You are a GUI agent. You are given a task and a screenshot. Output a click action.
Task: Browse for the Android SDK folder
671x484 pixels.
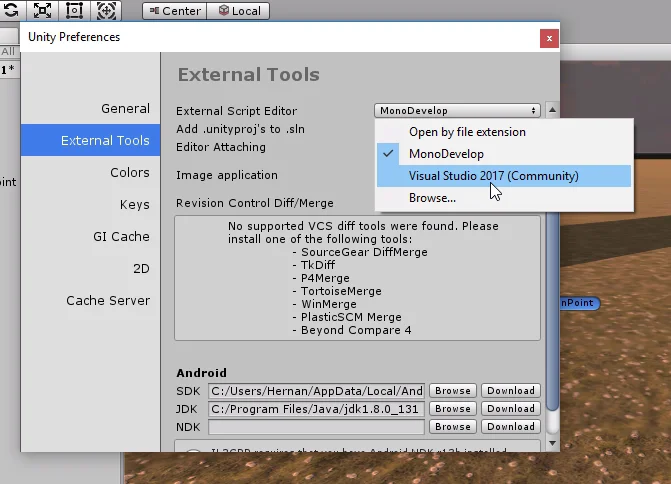tap(453, 391)
